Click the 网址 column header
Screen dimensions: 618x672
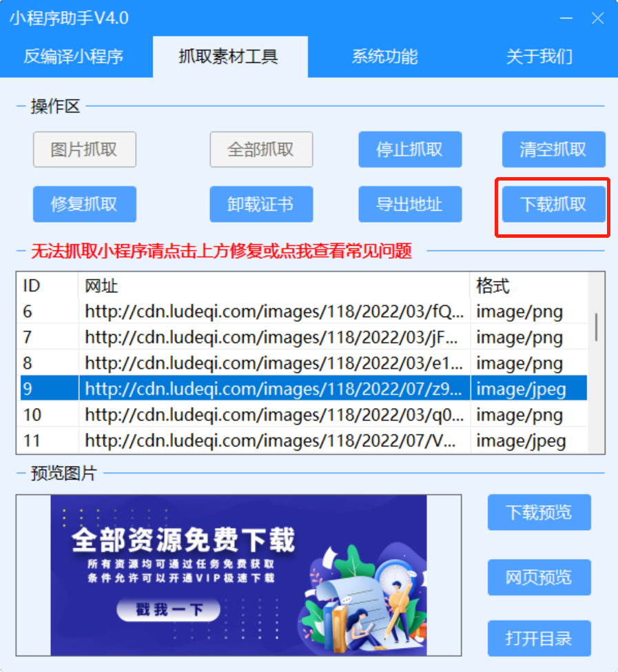(x=274, y=285)
